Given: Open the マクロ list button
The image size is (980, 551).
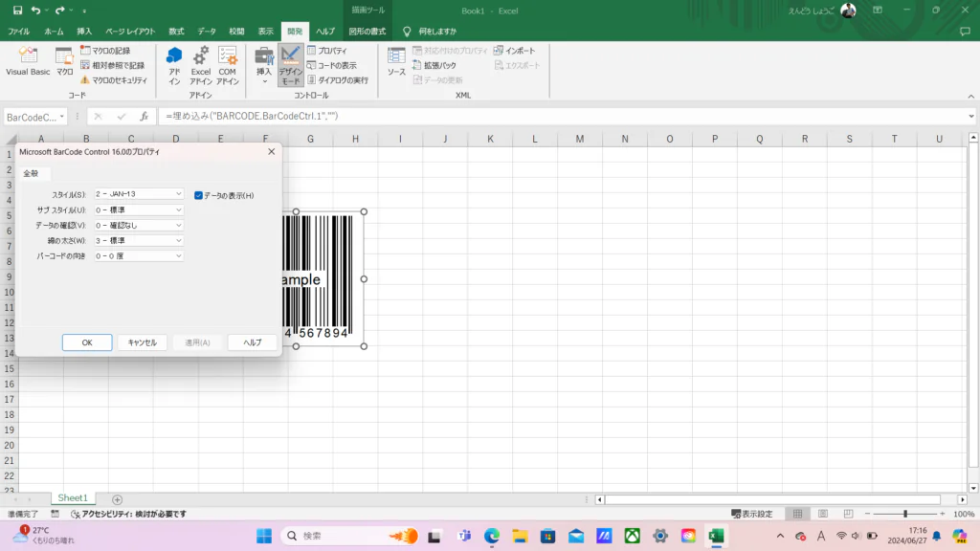Looking at the screenshot, I should (x=64, y=62).
